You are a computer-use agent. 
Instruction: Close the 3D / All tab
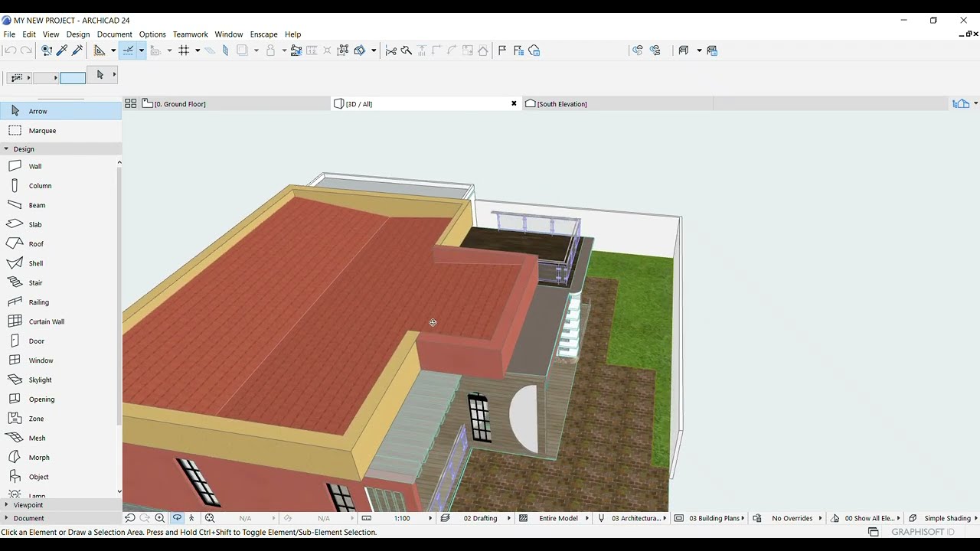point(514,103)
